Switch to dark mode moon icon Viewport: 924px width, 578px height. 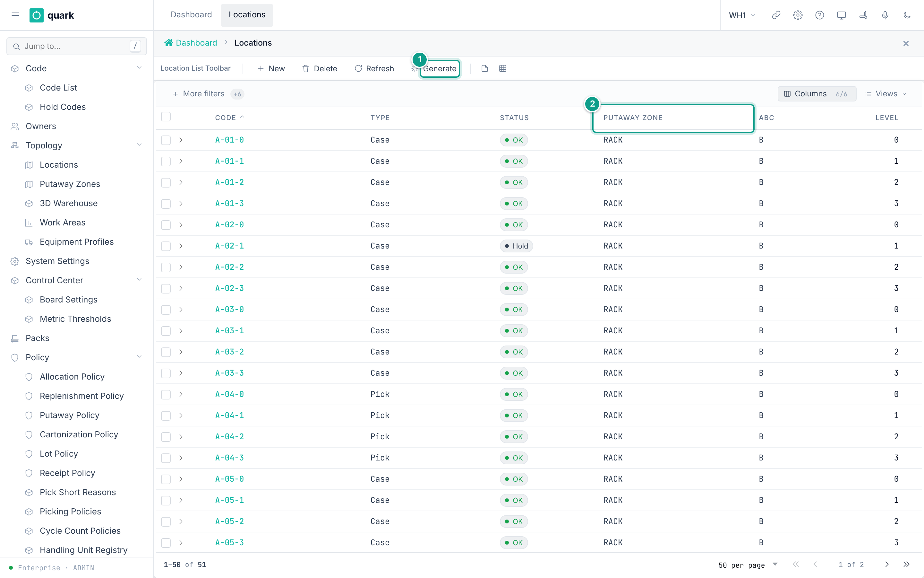tap(907, 15)
